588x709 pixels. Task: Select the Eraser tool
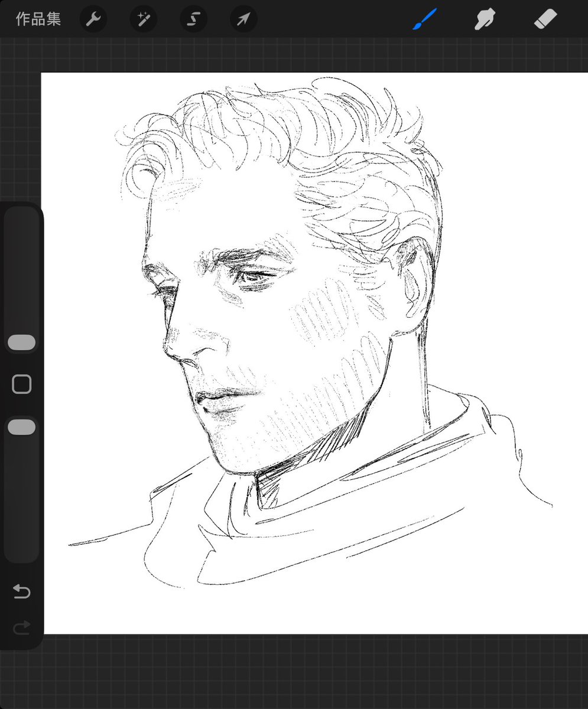(x=545, y=19)
